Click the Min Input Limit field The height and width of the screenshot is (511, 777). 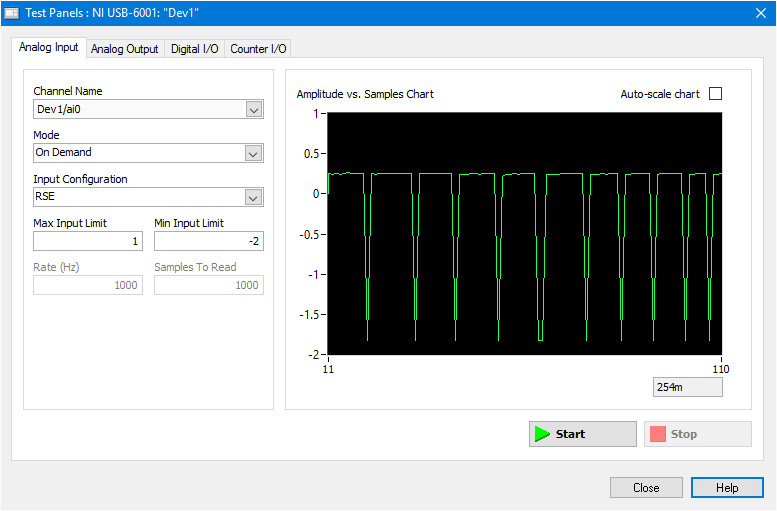pos(209,241)
